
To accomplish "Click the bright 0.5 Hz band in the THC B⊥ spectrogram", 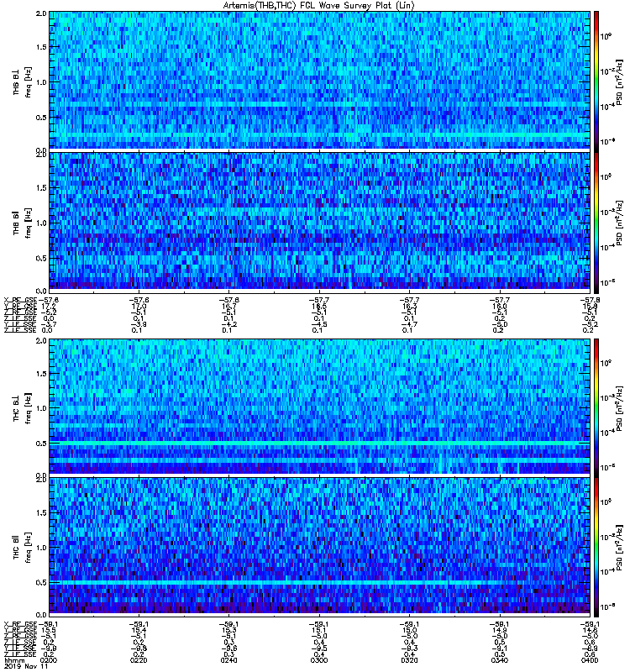I will tap(319, 443).
